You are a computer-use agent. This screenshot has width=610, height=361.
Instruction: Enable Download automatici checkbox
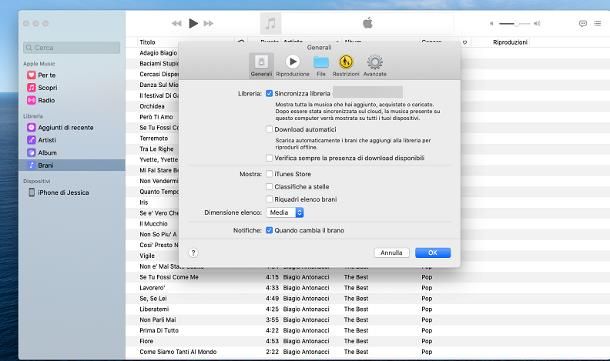tap(269, 129)
